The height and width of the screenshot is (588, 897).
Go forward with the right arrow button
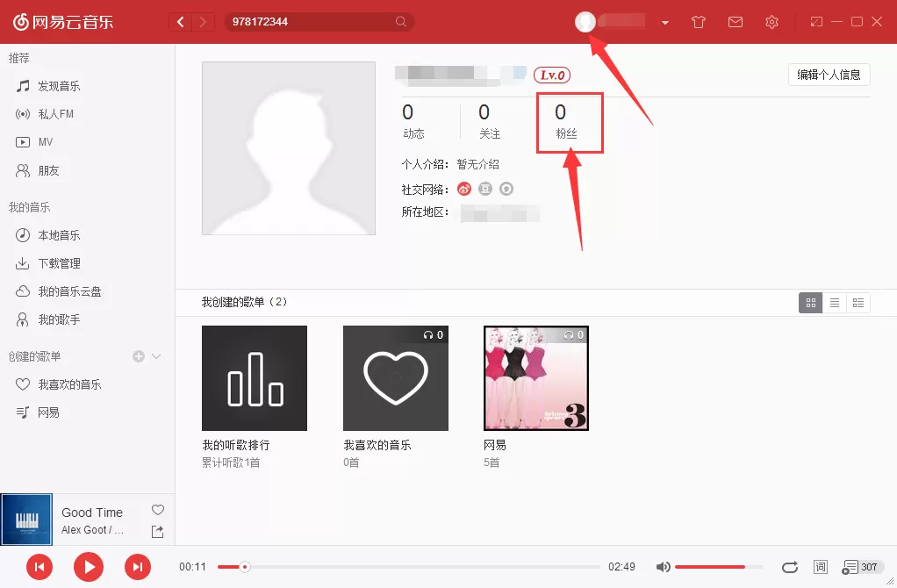pyautogui.click(x=203, y=22)
